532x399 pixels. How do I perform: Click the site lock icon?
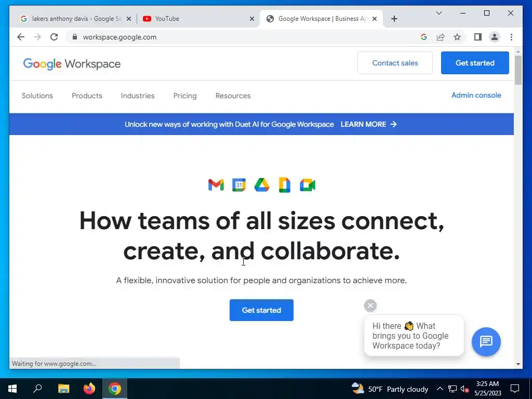(x=75, y=37)
